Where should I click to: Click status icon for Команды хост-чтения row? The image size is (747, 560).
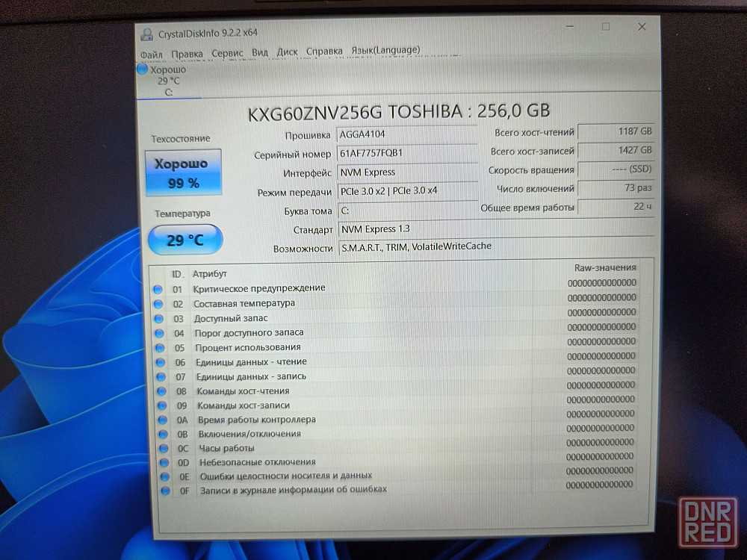pyautogui.click(x=161, y=391)
